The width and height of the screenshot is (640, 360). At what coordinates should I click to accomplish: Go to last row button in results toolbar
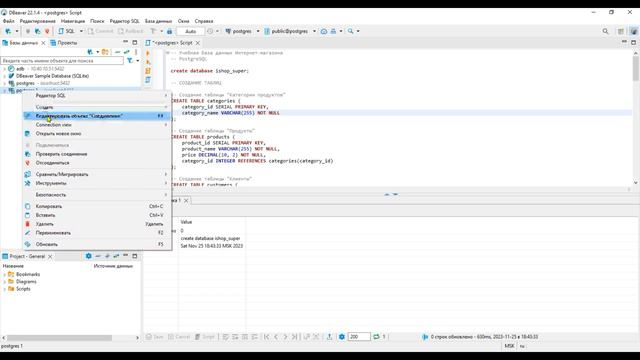pyautogui.click(x=295, y=337)
